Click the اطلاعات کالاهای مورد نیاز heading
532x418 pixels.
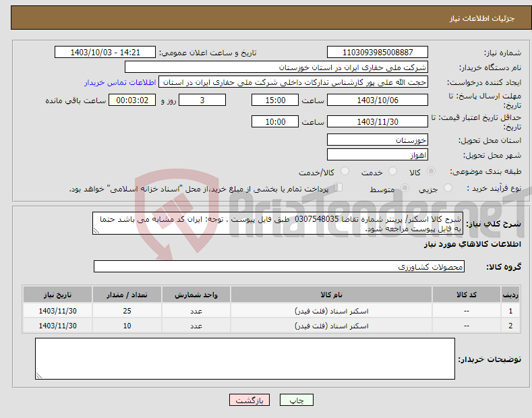[x=472, y=244]
